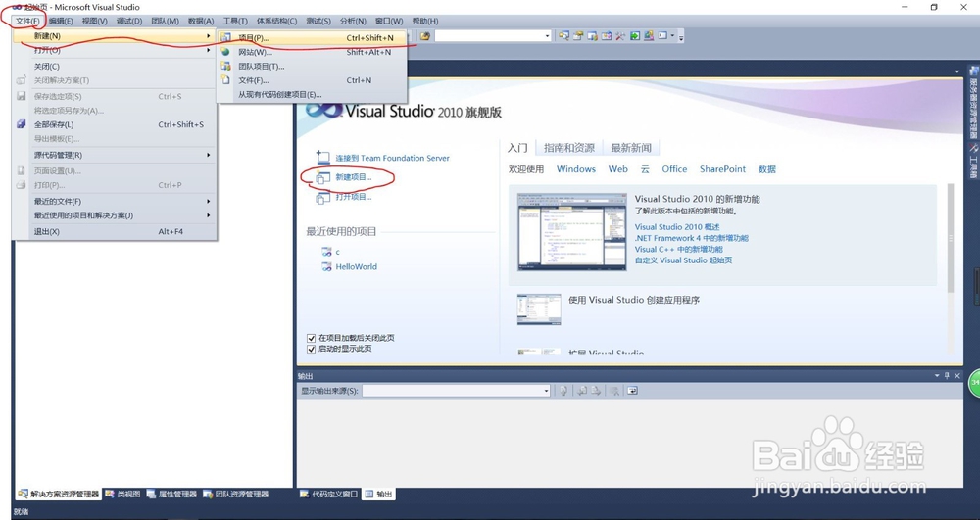Click the recent project 'c' icon
The image size is (980, 520).
point(326,252)
